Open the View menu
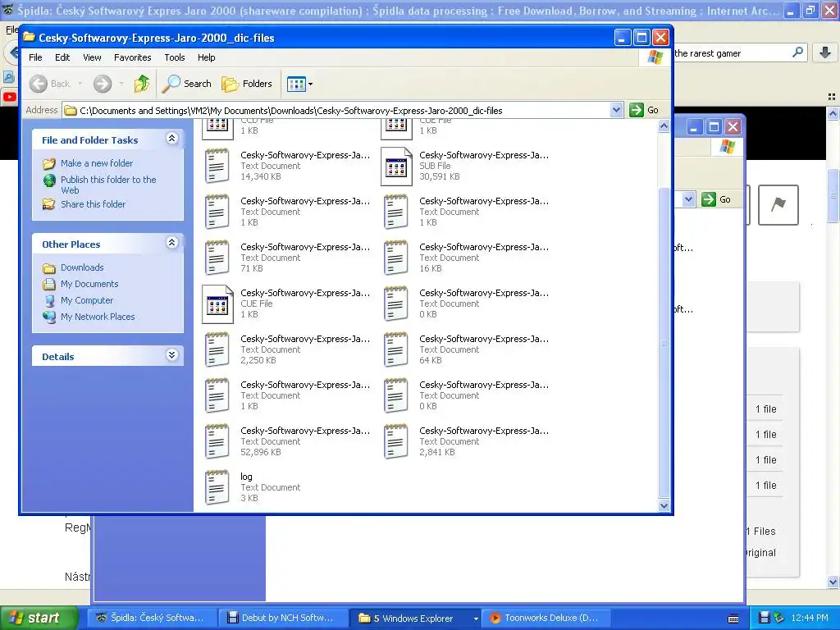Screen dimensions: 840x630 click(x=92, y=57)
